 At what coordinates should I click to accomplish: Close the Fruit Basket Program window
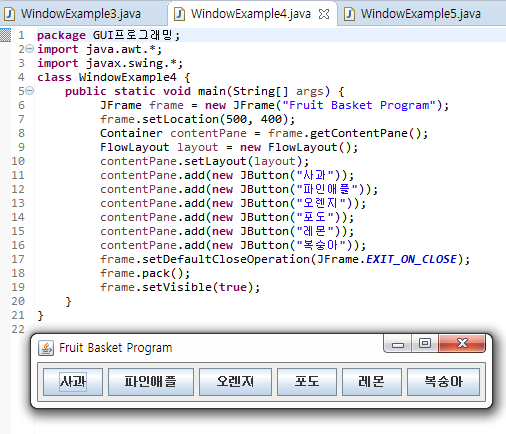coord(462,343)
